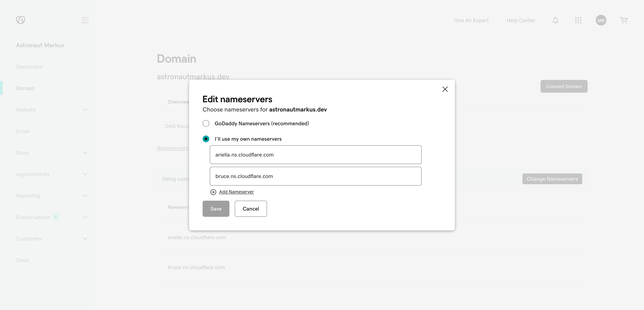
Task: Click the Add Nameserver link
Action: click(236, 192)
